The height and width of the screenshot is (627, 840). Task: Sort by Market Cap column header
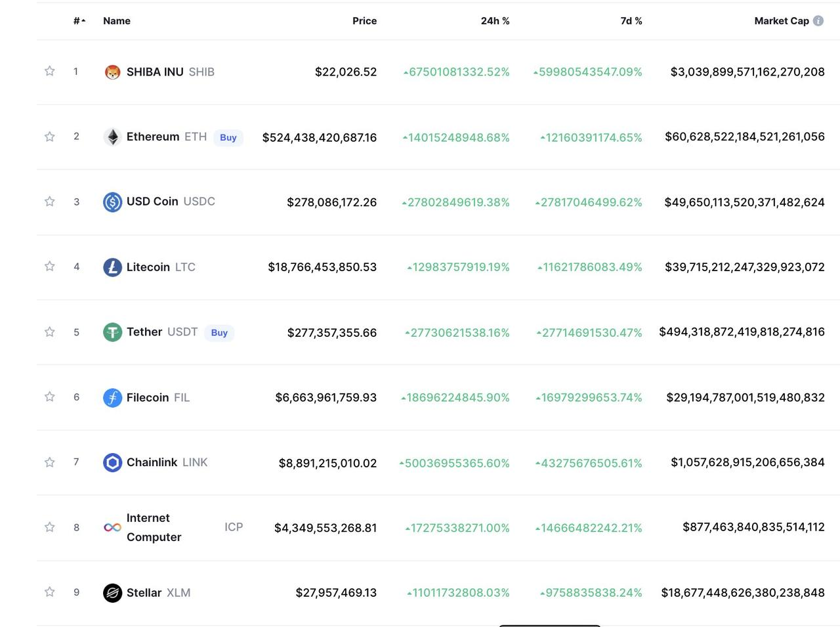pos(782,21)
